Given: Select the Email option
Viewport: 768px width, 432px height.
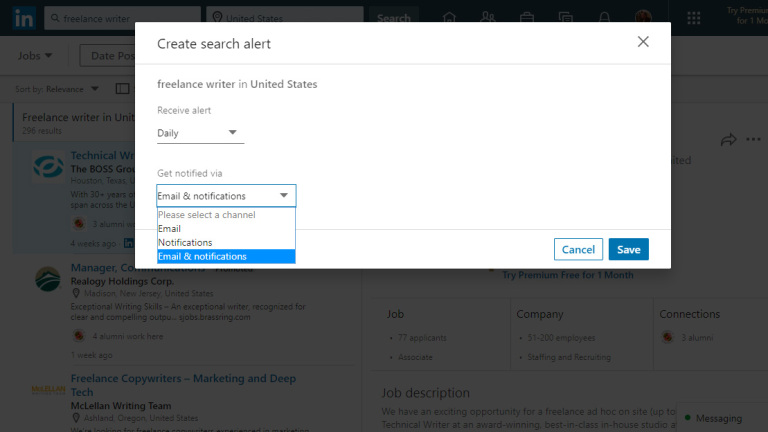Looking at the screenshot, I should [226, 228].
